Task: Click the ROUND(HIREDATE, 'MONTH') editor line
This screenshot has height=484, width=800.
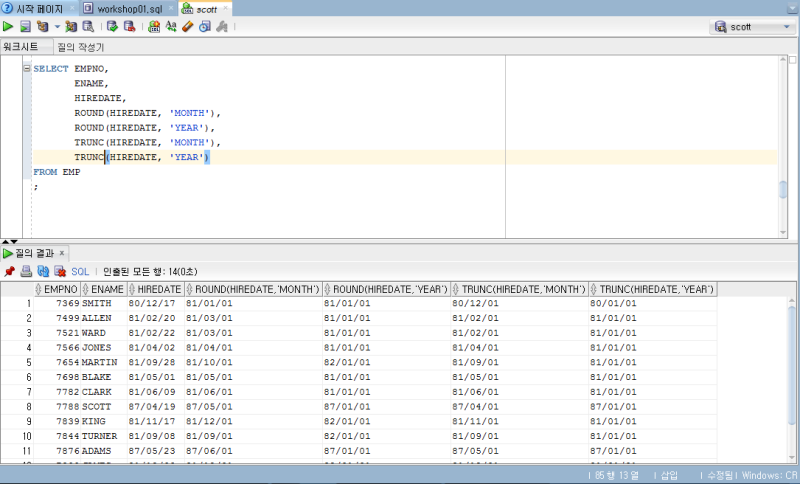Action: 147,113
